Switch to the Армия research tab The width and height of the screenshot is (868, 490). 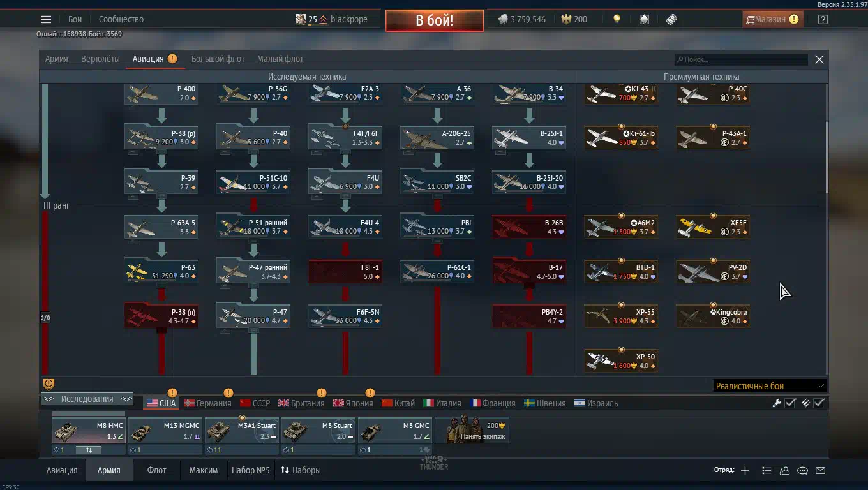point(56,59)
